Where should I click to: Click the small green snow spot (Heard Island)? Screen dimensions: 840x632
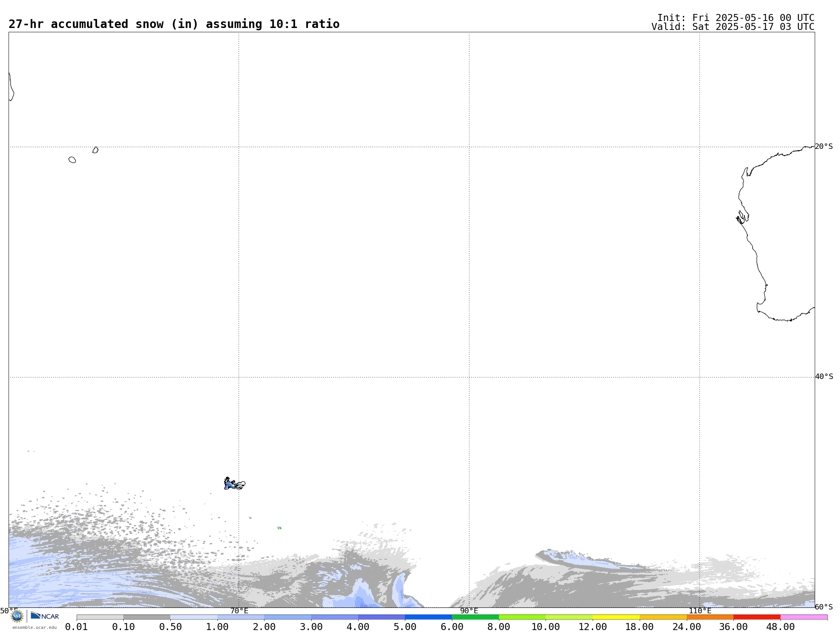click(280, 528)
